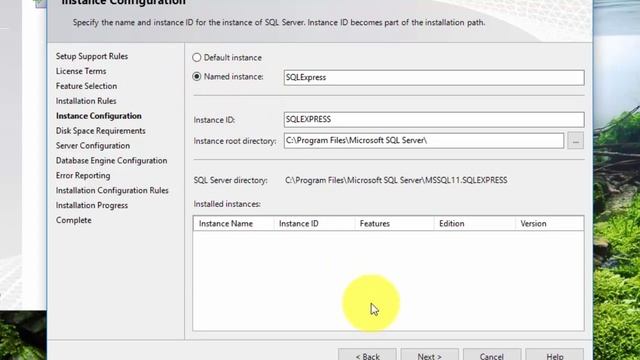This screenshot has width=640, height=360.
Task: Go to Database Engine Configuration step
Action: tap(111, 160)
